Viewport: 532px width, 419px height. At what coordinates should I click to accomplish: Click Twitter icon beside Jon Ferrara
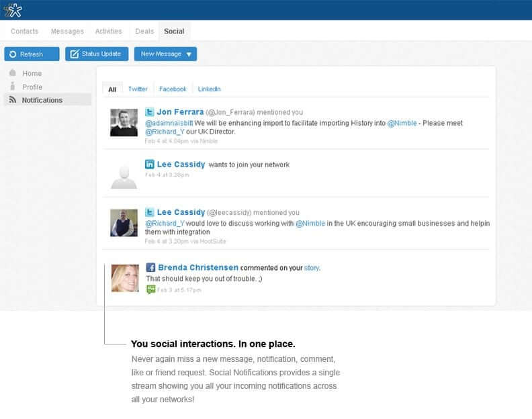click(x=150, y=112)
